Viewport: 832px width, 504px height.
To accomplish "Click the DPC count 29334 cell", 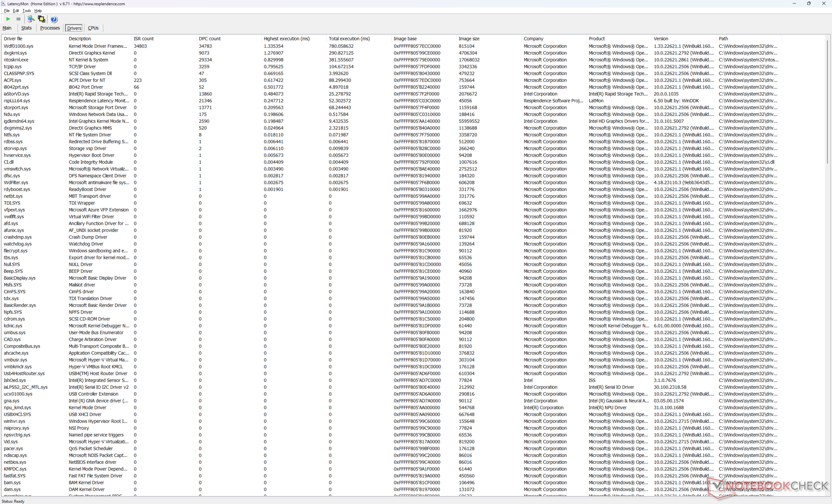I will [x=205, y=60].
